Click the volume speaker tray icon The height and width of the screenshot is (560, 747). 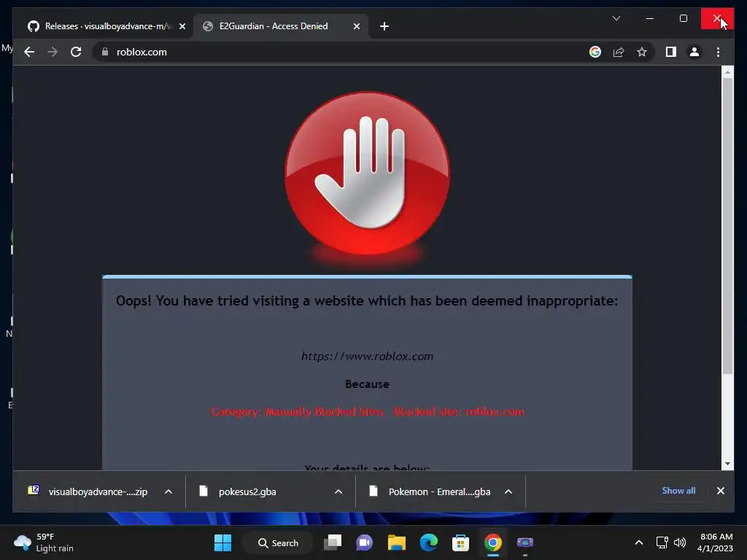[680, 542]
